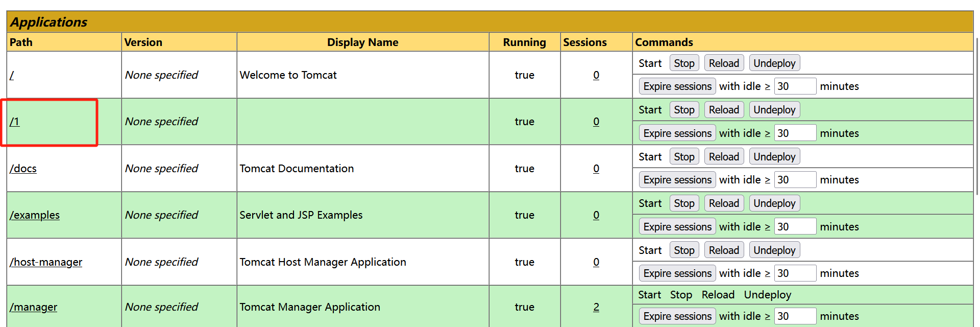980x327 pixels.
Task: Click sessions count 0 for Servlet and JSP Examples
Action: pos(596,215)
